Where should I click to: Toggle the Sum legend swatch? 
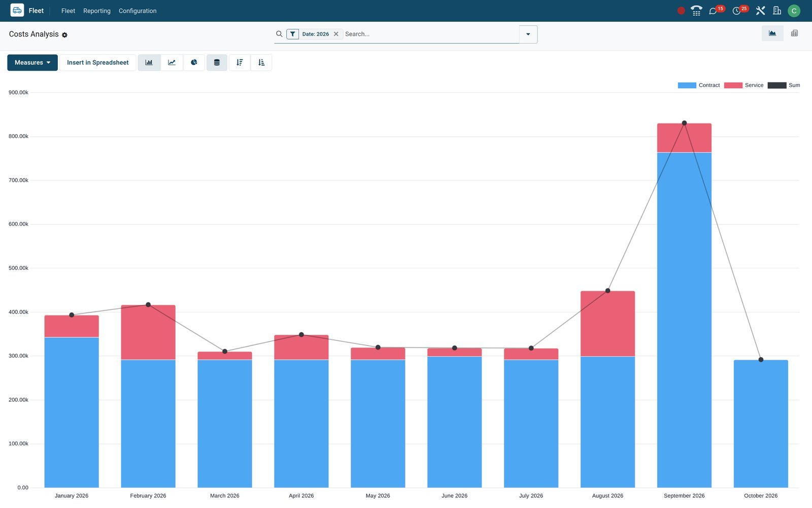(777, 85)
